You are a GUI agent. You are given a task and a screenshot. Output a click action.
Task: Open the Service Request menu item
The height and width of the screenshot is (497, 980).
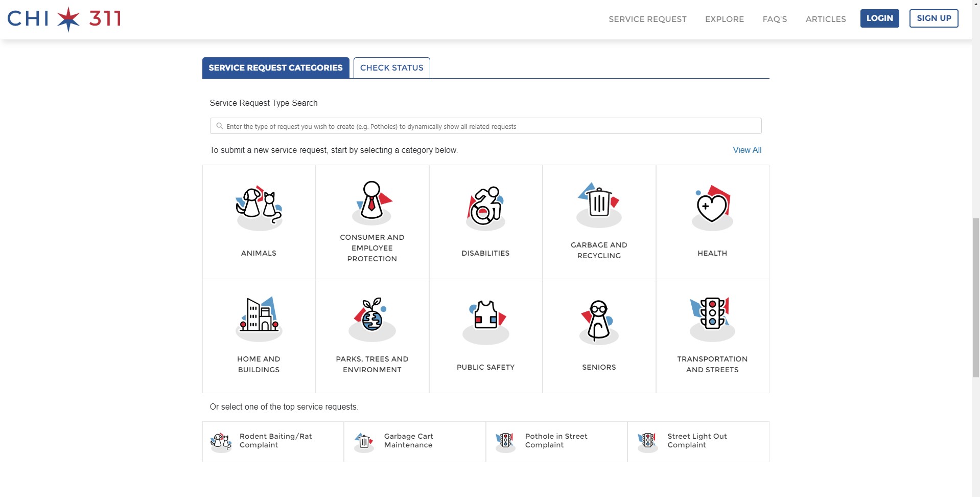(x=647, y=19)
